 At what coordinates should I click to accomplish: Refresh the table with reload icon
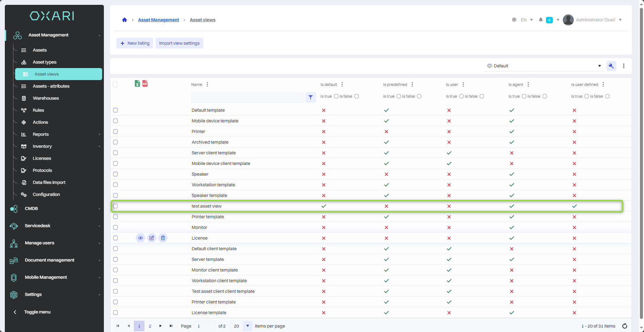625,326
